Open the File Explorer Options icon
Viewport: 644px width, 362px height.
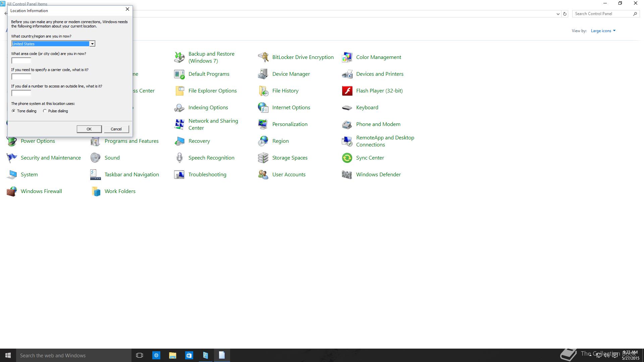point(179,91)
